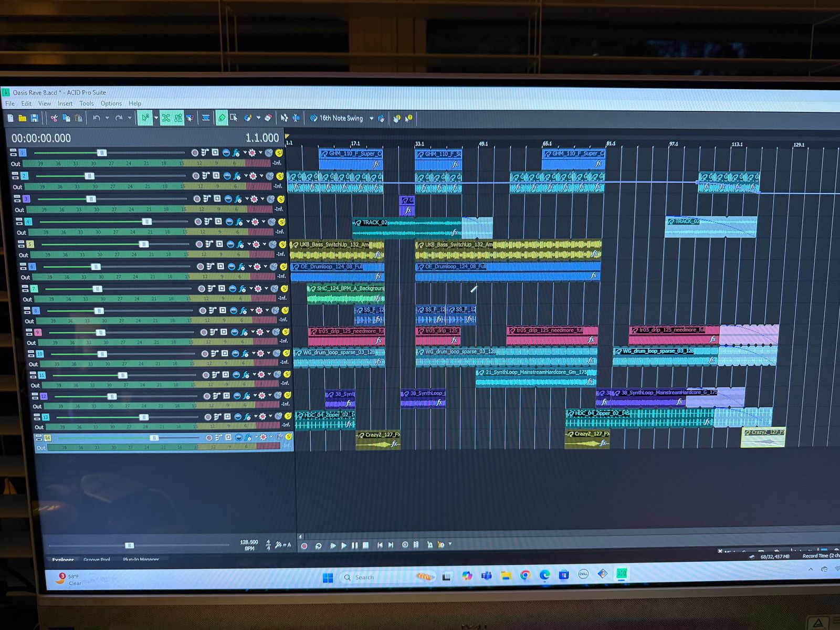Toggle arm for record on track 3

pos(196,199)
